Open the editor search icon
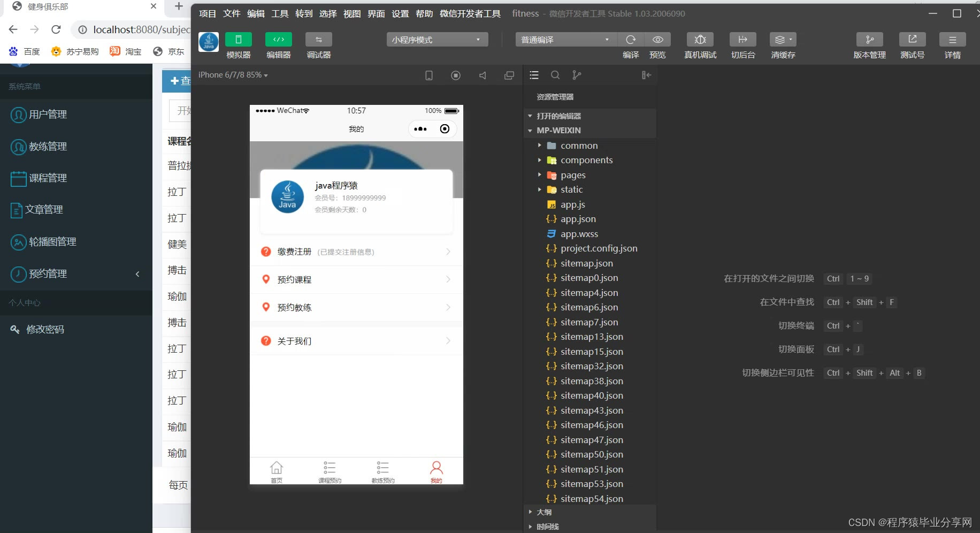Screen dimensions: 980x533 click(555, 75)
